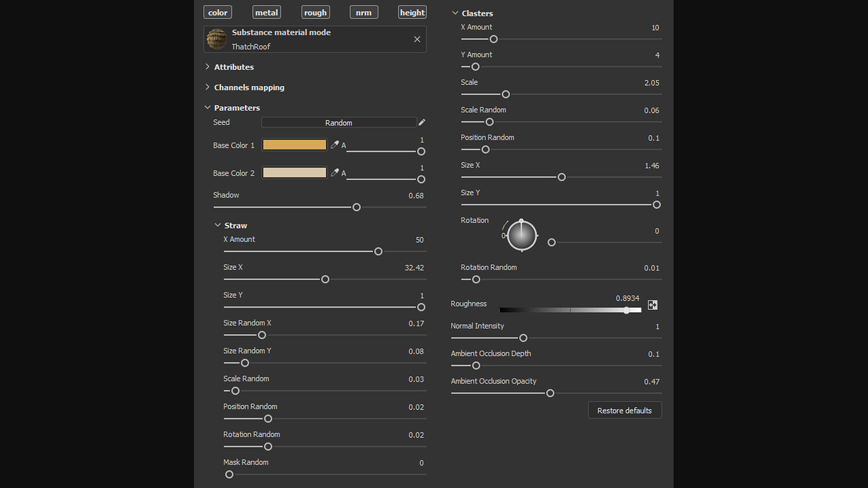Remove the ThatchRoof substance material
The width and height of the screenshot is (868, 488).
(x=417, y=39)
